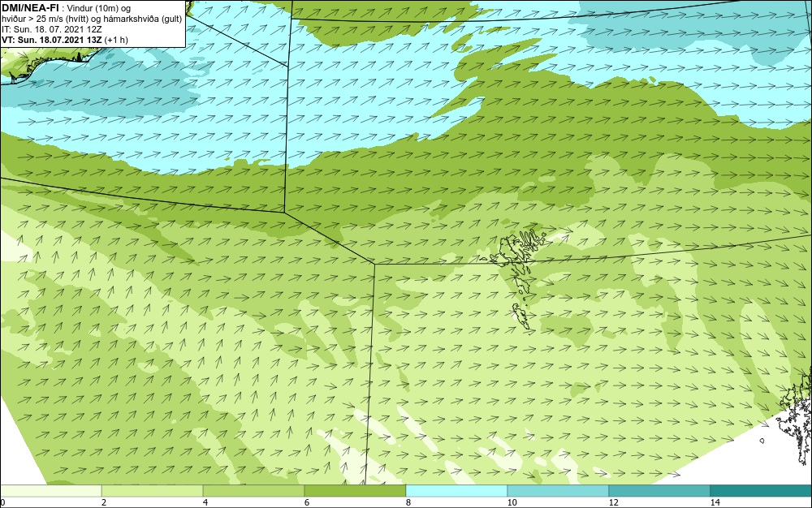Click the 0-2 m/s palest legend color
Viewport: 812px width, 508px height.
coord(50,491)
